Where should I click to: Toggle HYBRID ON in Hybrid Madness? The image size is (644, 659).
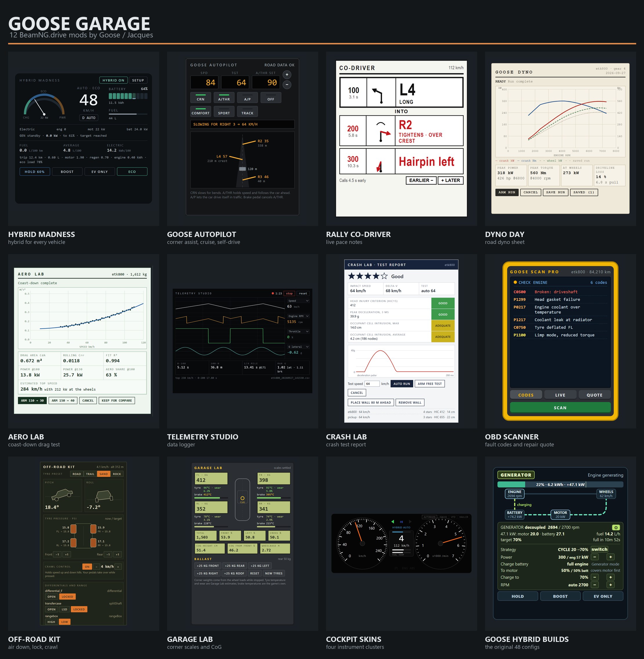[113, 80]
